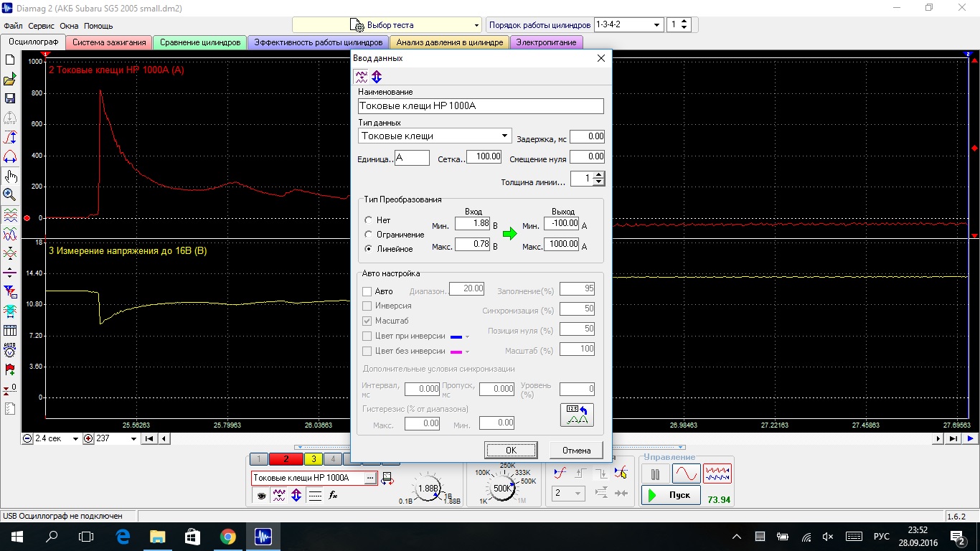Open a file with the folder icon

point(10,79)
